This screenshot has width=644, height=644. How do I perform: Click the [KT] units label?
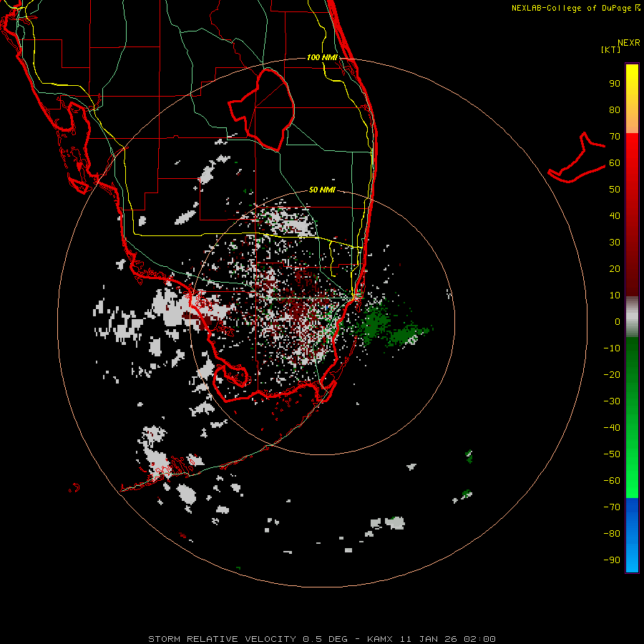coord(610,49)
